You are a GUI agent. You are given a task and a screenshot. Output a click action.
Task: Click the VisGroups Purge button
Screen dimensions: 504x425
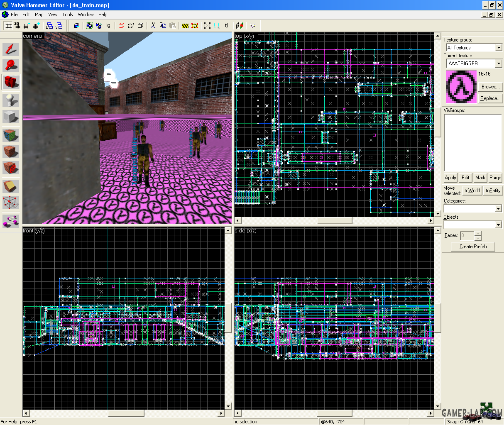click(x=495, y=178)
